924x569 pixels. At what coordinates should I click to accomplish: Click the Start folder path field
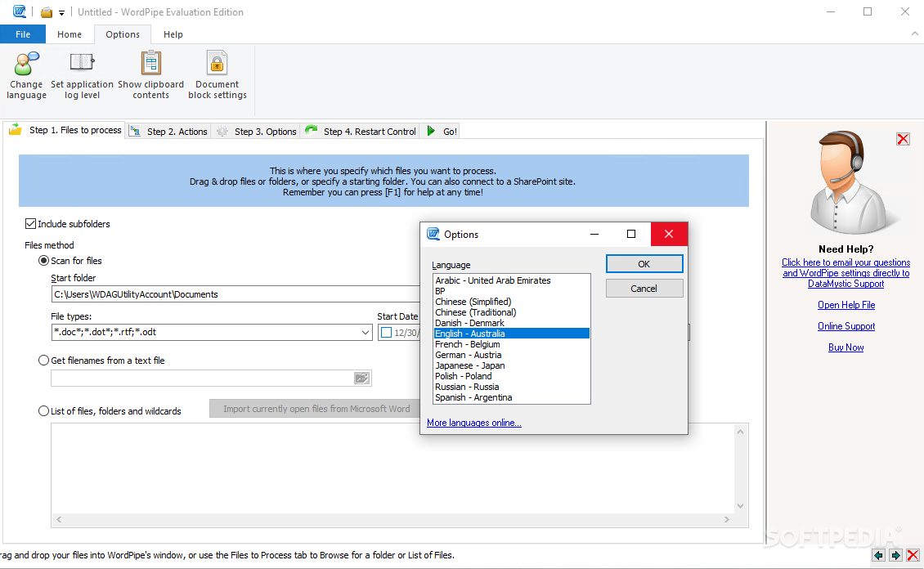click(235, 294)
